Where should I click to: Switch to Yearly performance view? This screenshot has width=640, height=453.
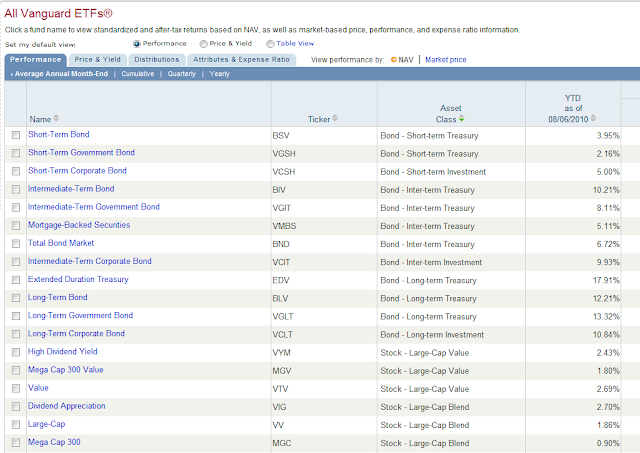[x=220, y=74]
